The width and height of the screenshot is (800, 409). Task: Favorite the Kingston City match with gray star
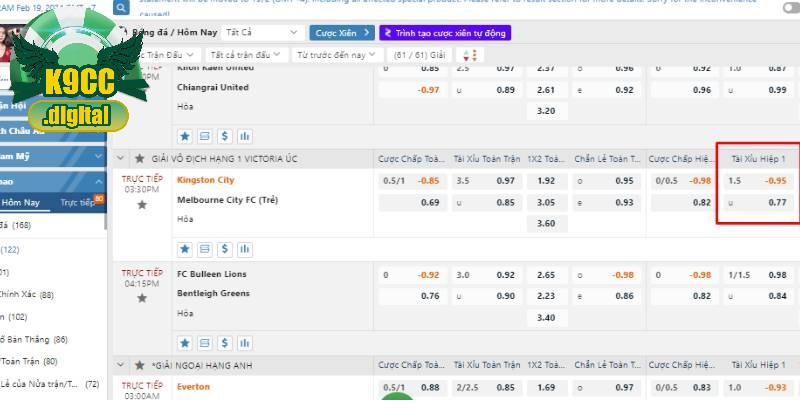point(142,204)
